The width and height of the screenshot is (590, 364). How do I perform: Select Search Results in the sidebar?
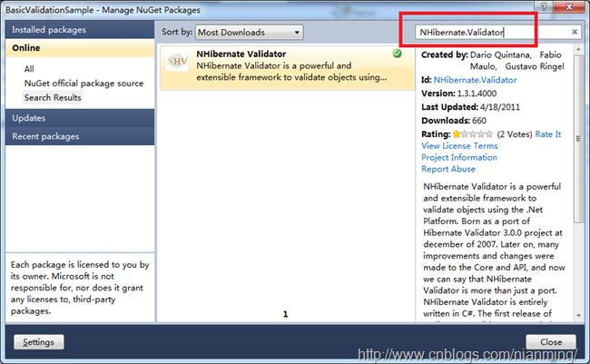click(x=53, y=97)
